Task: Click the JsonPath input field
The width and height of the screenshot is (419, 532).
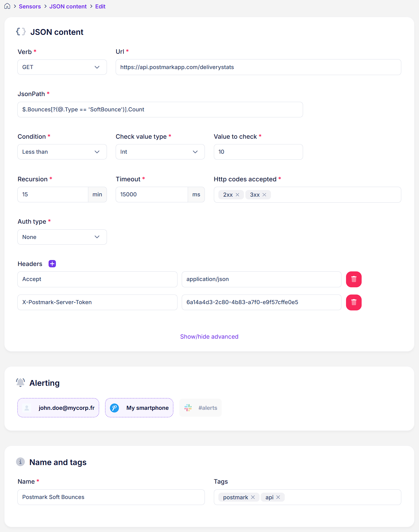Action: tap(160, 110)
